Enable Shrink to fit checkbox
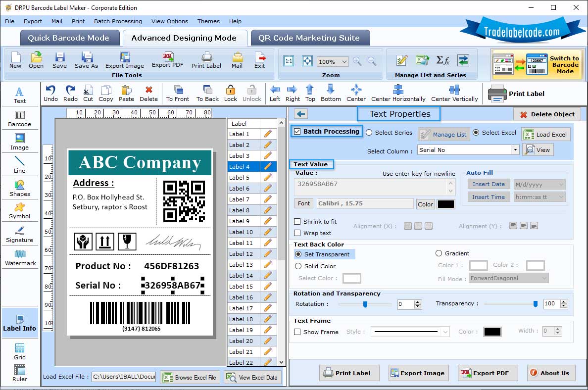Viewport: 588px width, 390px height. [297, 222]
